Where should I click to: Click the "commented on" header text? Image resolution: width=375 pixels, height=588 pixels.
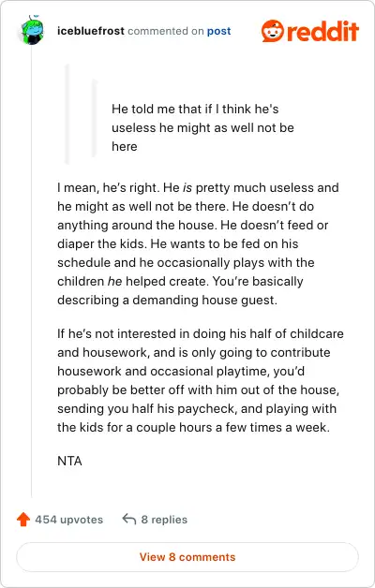pyautogui.click(x=166, y=31)
